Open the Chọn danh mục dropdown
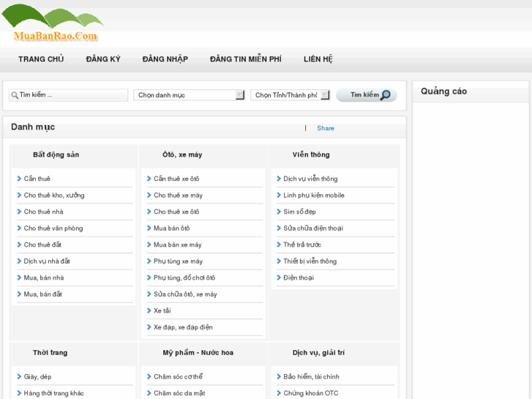The image size is (532, 399). coord(189,95)
